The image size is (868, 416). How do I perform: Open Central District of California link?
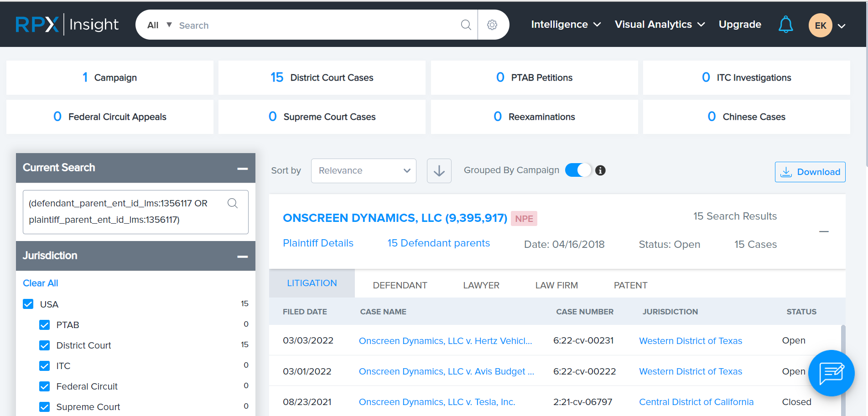pos(696,402)
